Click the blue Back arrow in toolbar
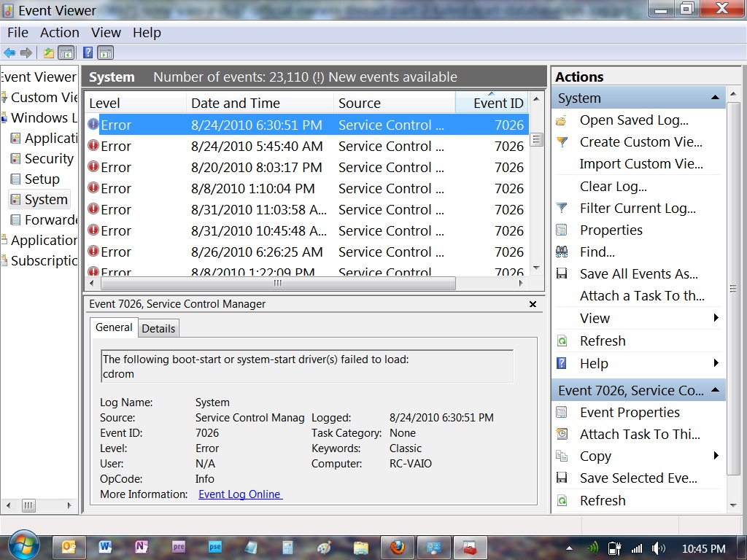Image resolution: width=747 pixels, height=560 pixels. [x=9, y=52]
